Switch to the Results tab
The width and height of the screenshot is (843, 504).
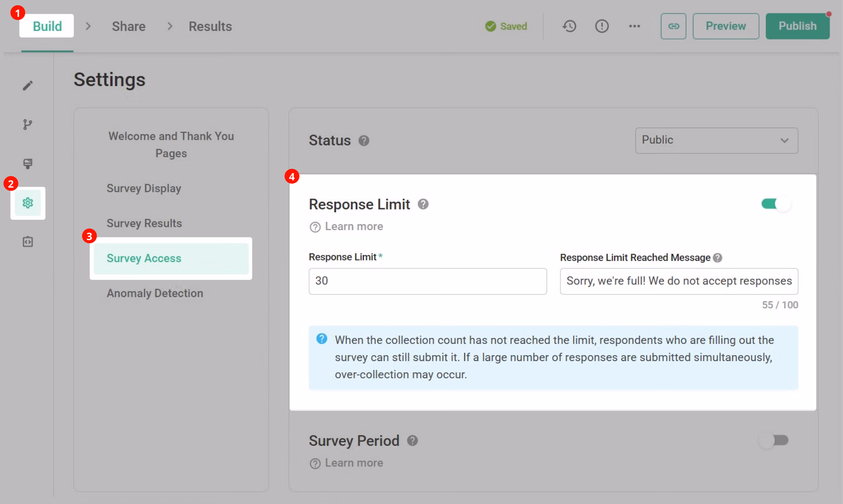[x=210, y=26]
